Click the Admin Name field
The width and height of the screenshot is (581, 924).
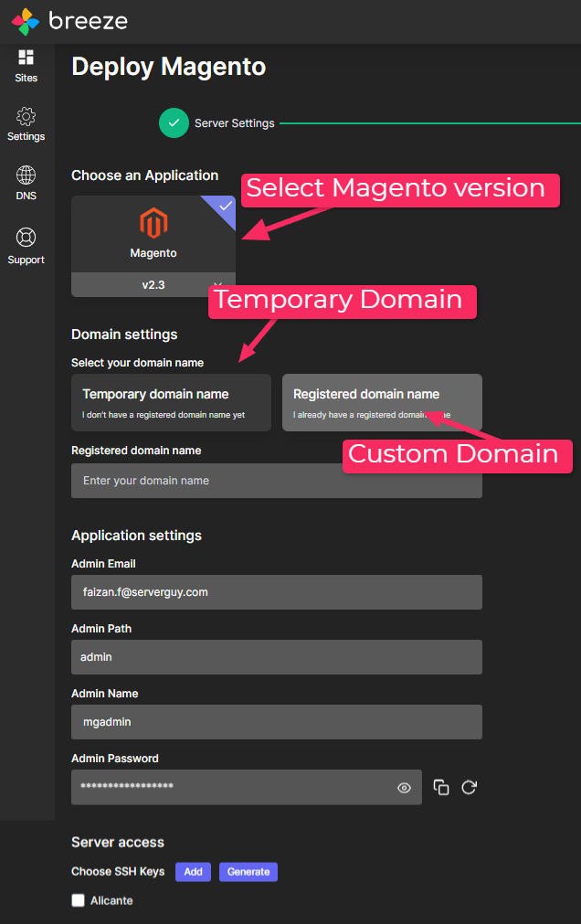coord(277,722)
